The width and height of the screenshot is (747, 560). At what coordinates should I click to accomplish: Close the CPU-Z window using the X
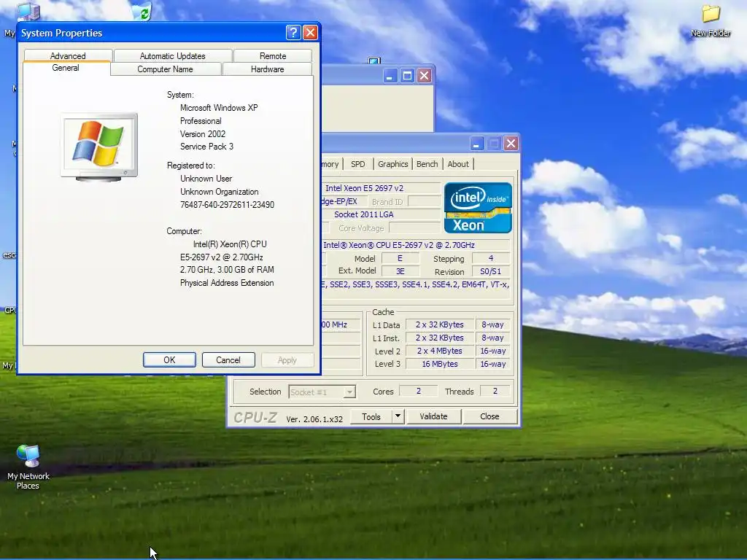[x=511, y=144]
